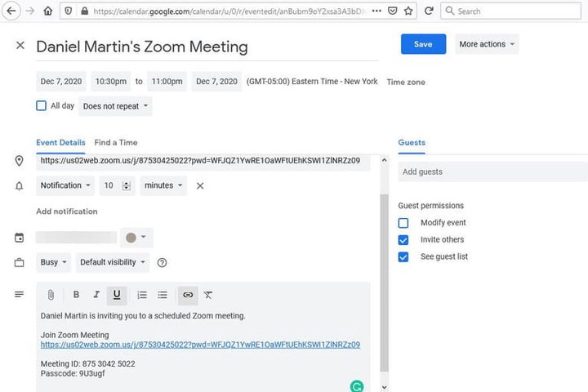
Task: Click the location pin icon
Action: coord(19,161)
